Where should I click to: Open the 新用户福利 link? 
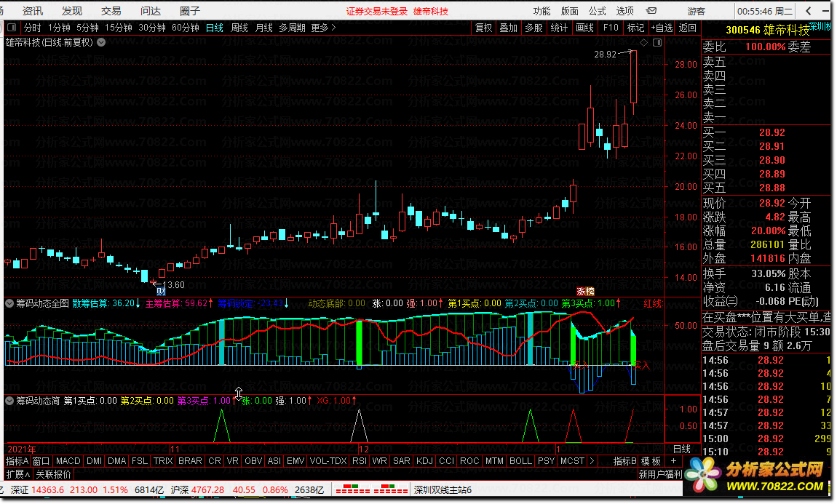point(660,474)
